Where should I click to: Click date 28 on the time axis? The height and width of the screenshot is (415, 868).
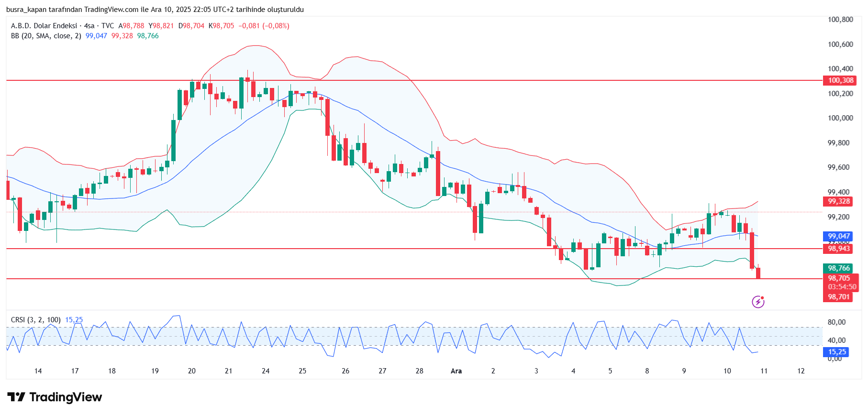coord(419,371)
